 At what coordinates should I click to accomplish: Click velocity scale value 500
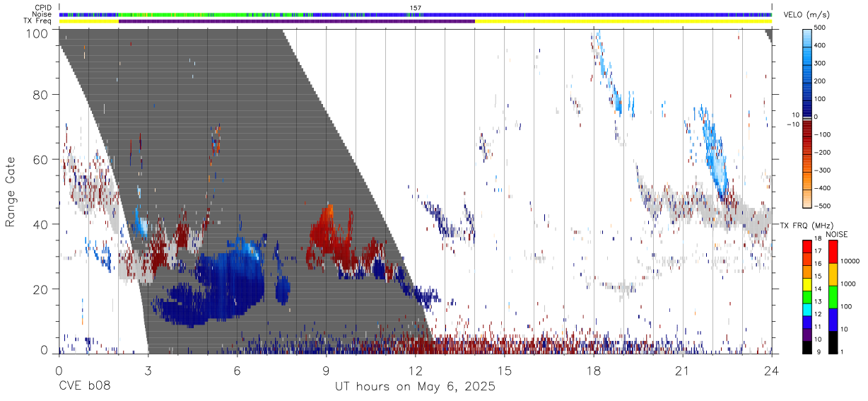tap(821, 28)
